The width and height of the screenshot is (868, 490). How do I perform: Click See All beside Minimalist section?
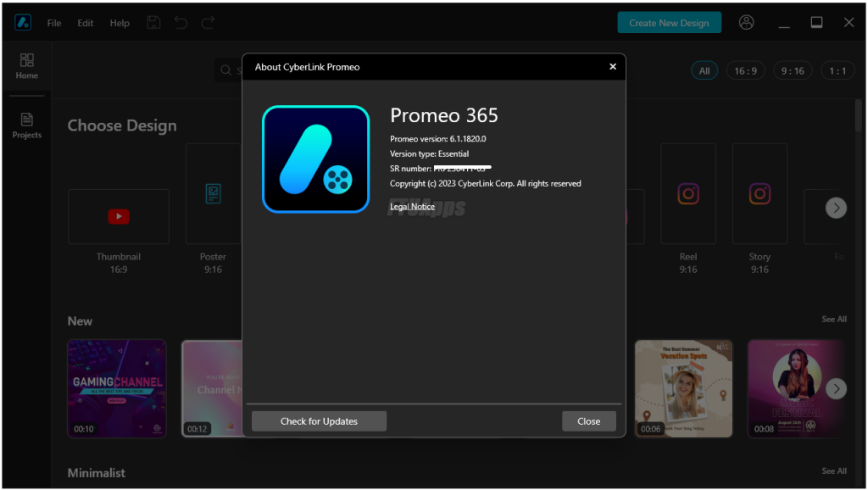(x=834, y=471)
